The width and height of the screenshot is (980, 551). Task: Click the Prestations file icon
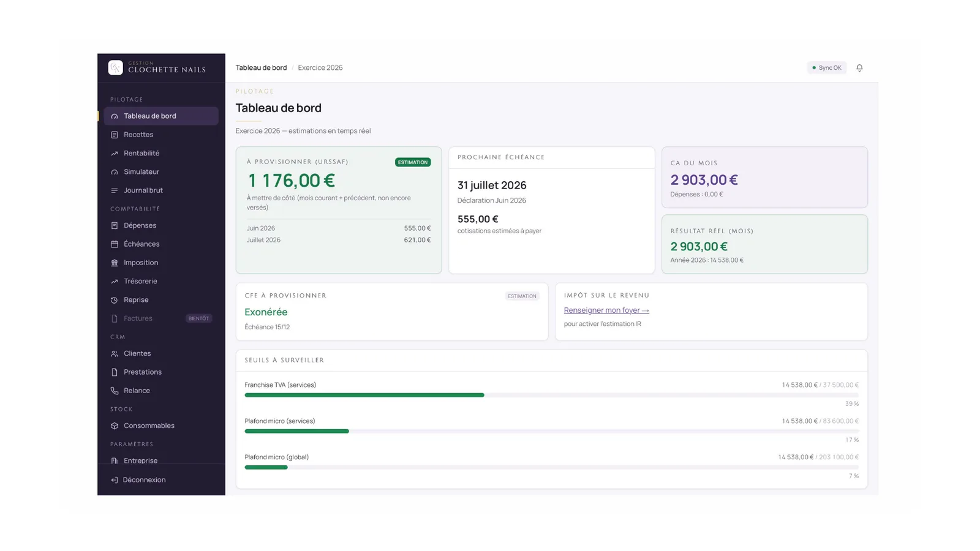[115, 372]
